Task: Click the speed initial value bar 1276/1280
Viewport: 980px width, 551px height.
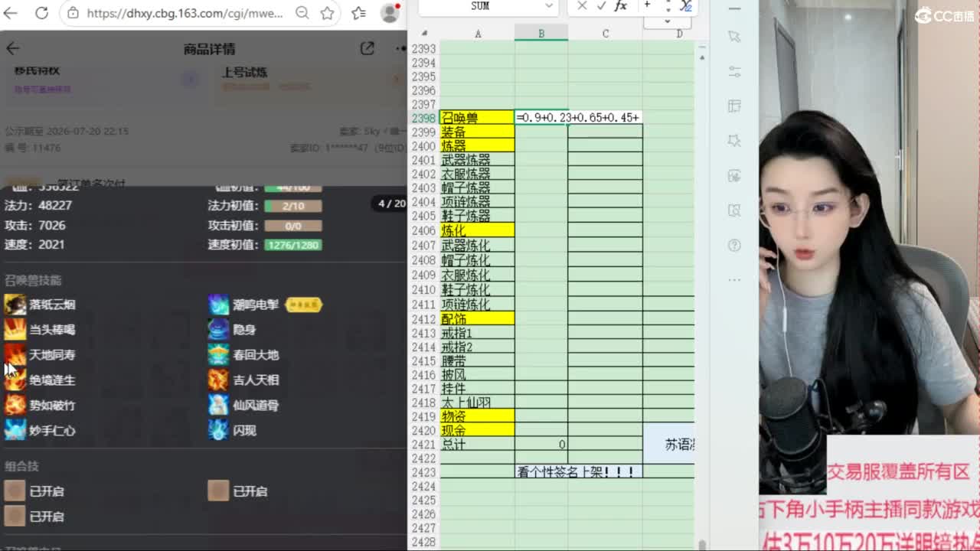Action: click(x=293, y=245)
